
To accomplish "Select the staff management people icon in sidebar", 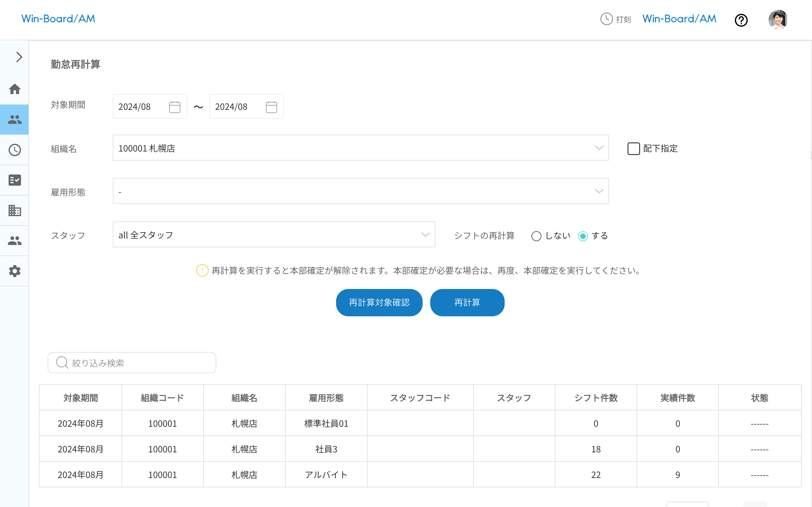I will 15,119.
